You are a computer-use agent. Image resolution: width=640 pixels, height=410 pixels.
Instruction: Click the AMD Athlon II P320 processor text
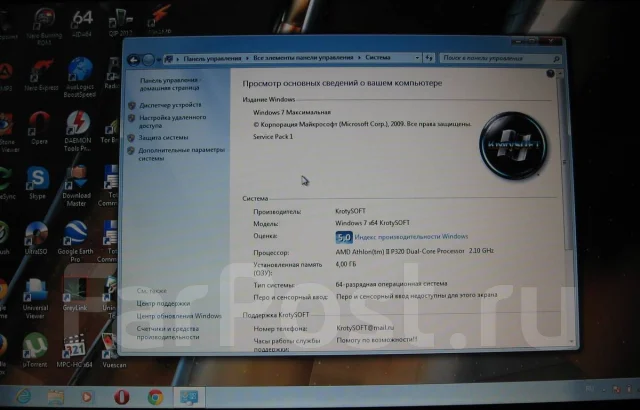(x=414, y=251)
